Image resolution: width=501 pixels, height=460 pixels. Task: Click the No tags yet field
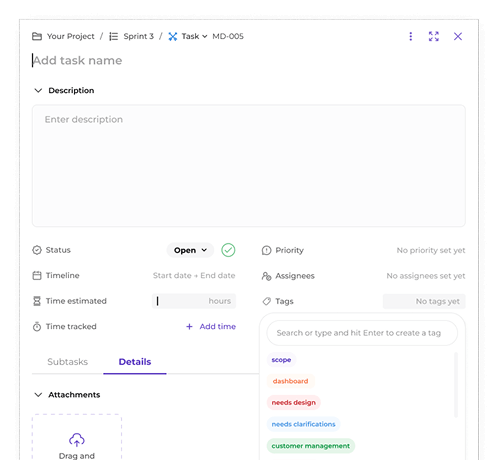click(424, 301)
